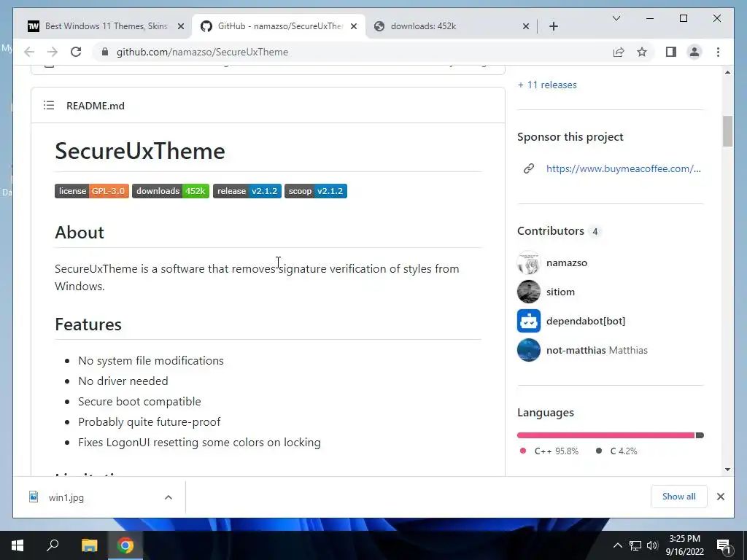Image resolution: width=747 pixels, height=560 pixels.
Task: Click the pink C++ languages bar
Action: [606, 435]
